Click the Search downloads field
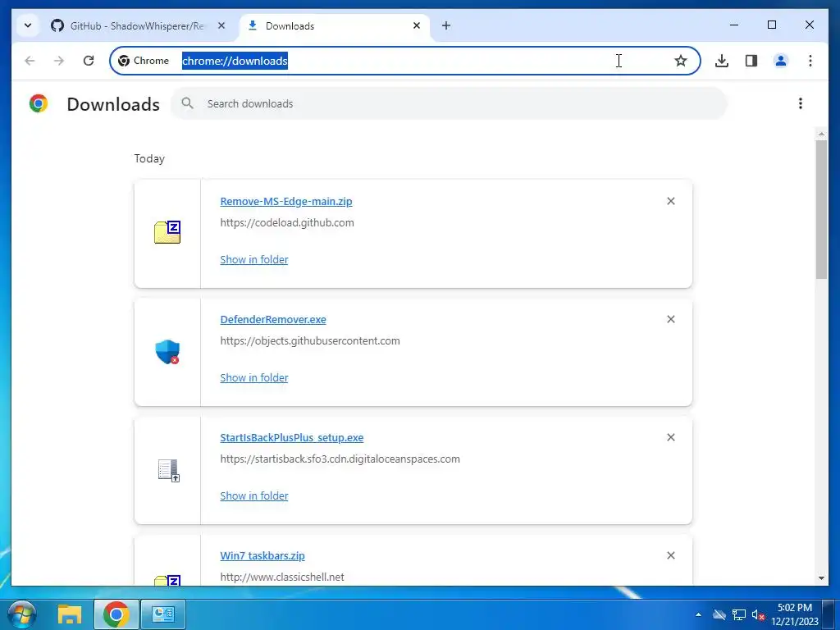Image resolution: width=840 pixels, height=630 pixels. coord(449,103)
